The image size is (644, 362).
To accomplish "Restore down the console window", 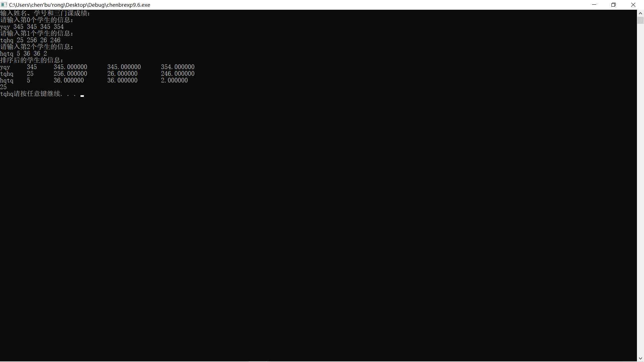I will 613,5.
